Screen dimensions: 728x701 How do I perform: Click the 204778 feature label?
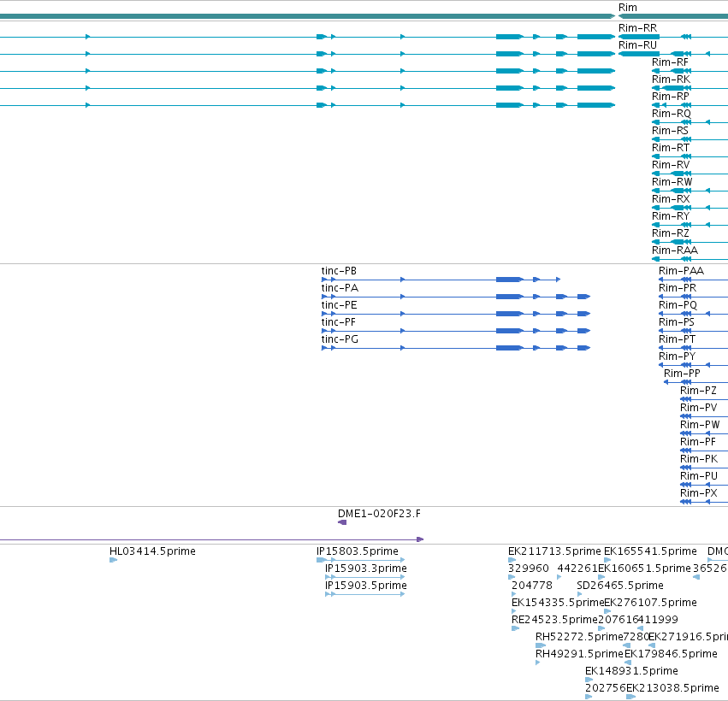point(532,586)
